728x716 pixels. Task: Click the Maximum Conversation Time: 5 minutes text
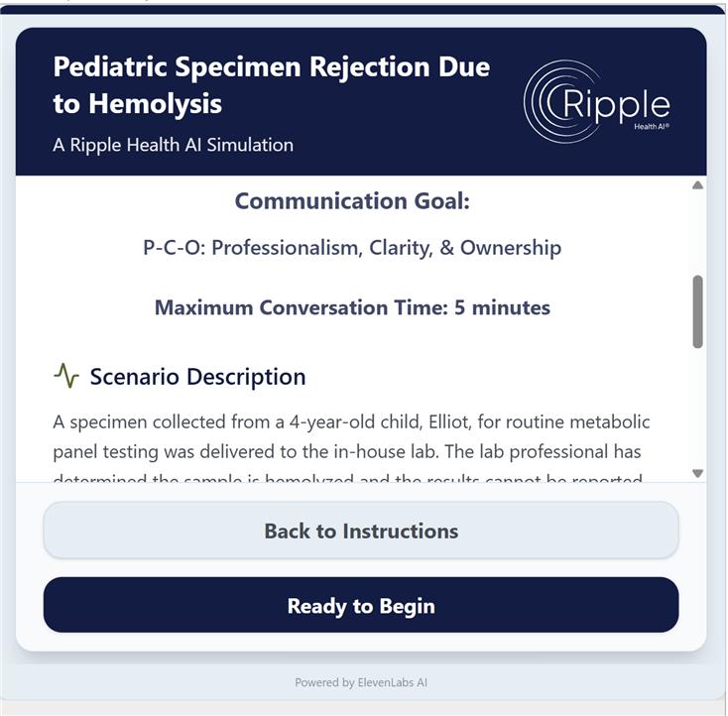pyautogui.click(x=352, y=307)
